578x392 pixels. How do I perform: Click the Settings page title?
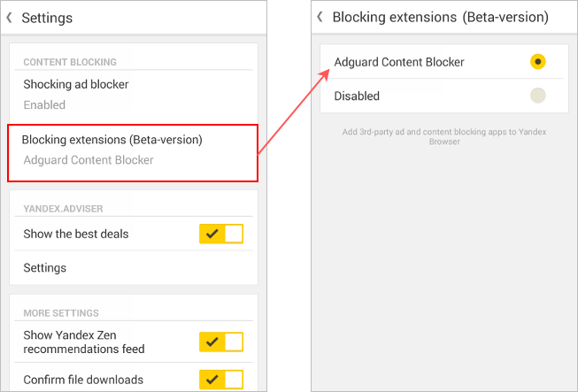[47, 18]
